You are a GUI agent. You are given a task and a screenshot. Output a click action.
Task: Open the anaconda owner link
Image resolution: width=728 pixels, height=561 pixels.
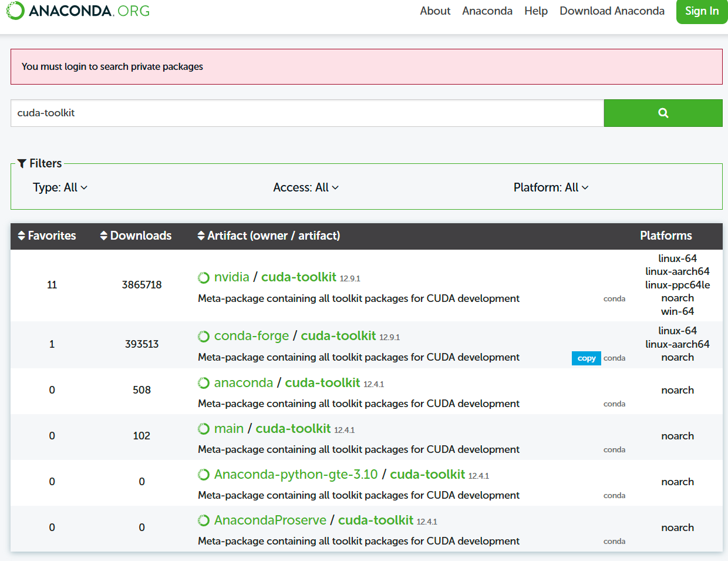tap(244, 383)
